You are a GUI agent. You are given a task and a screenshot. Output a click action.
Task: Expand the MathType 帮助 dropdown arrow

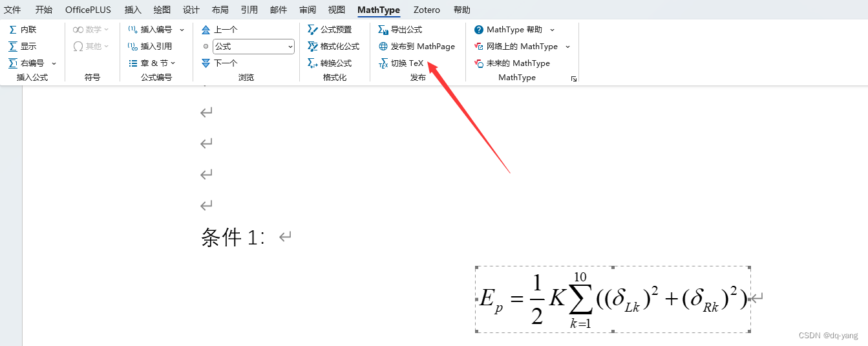click(x=552, y=30)
